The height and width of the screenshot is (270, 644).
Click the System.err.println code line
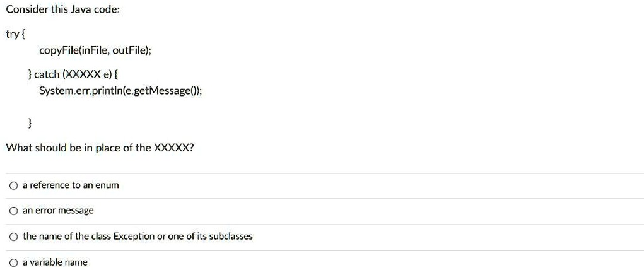pyautogui.click(x=120, y=90)
